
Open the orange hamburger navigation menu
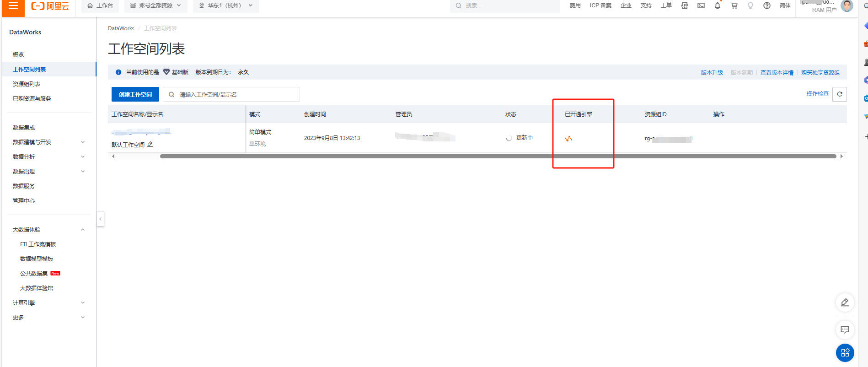tap(13, 6)
